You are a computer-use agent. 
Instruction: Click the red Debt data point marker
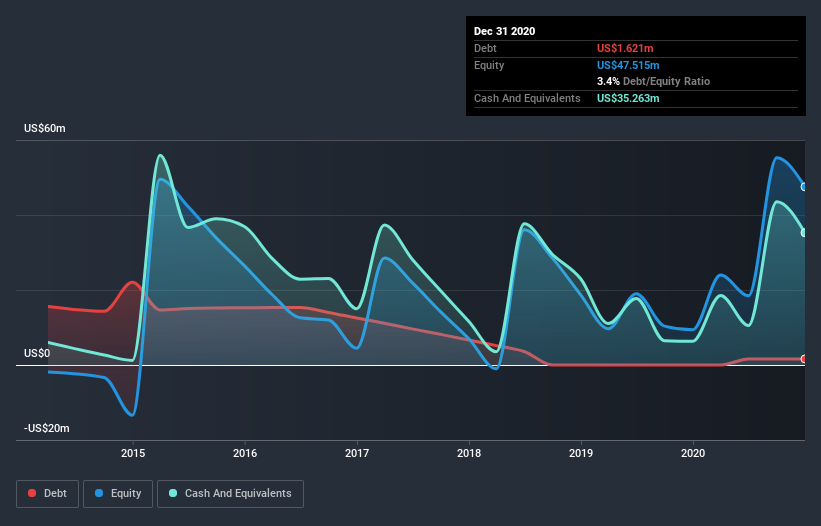point(804,359)
